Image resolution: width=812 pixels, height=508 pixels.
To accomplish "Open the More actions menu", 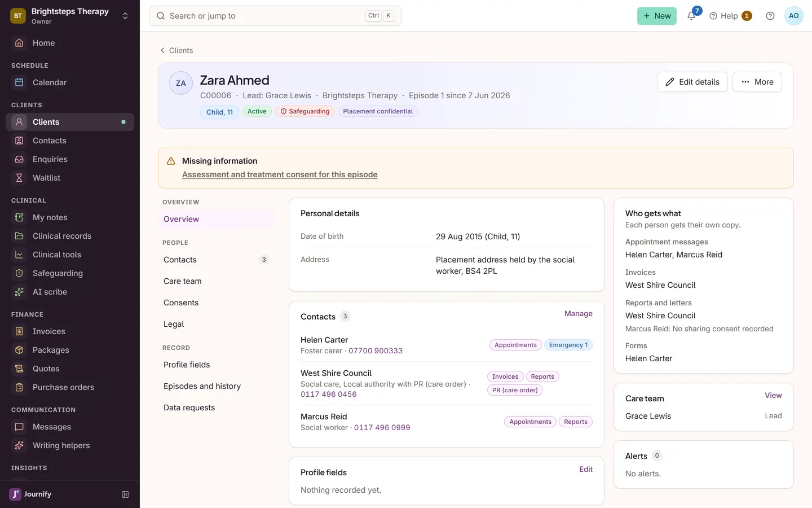I will tap(757, 82).
